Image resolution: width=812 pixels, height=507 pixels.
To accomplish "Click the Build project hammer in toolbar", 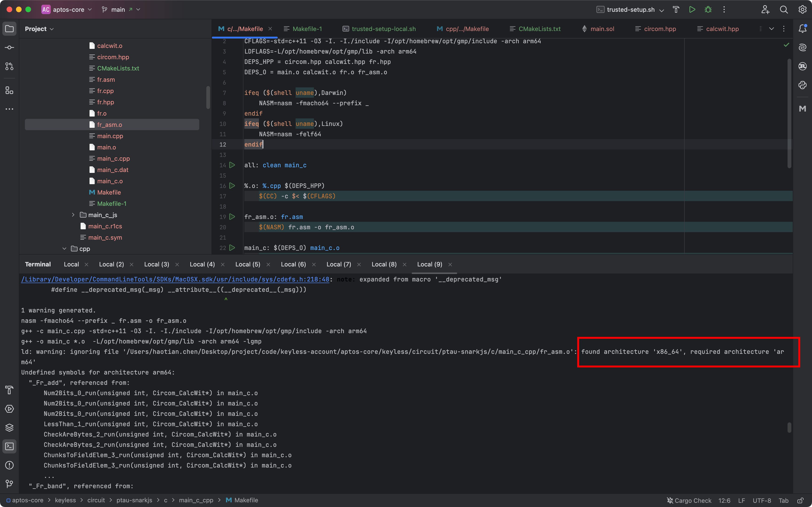I will click(x=676, y=9).
